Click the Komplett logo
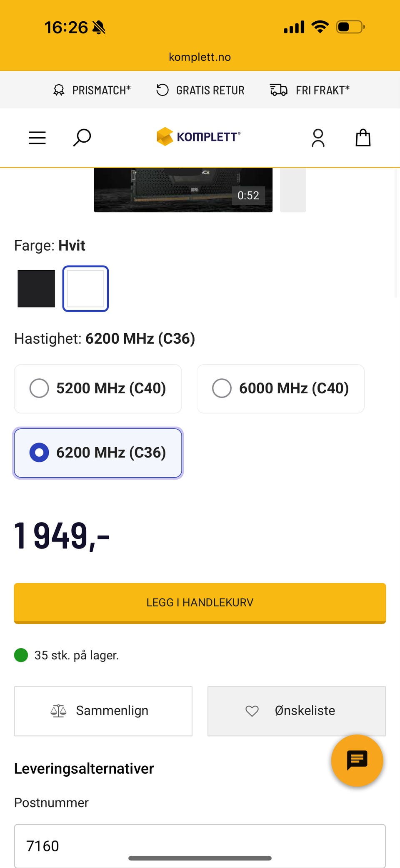This screenshot has height=868, width=400. (199, 137)
